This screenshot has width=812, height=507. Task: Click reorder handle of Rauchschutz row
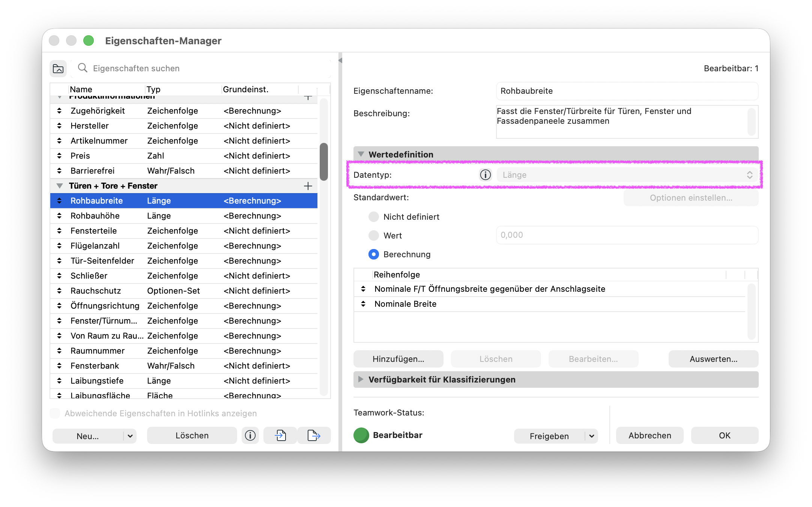tap(59, 291)
